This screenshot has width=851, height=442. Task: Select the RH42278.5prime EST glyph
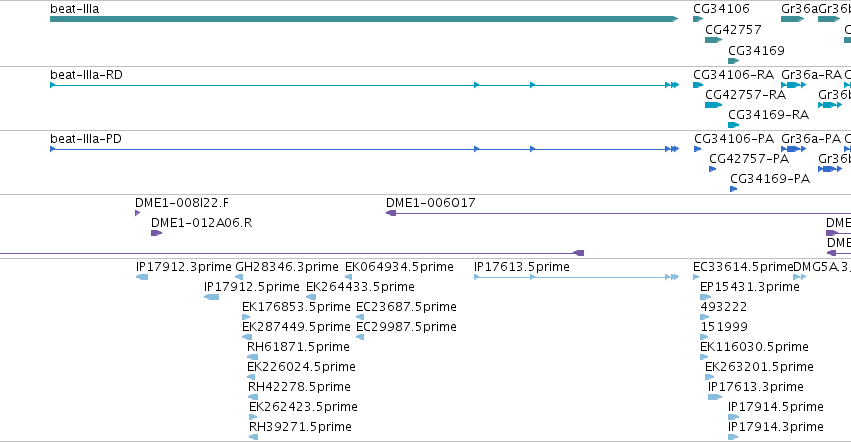(x=253, y=397)
